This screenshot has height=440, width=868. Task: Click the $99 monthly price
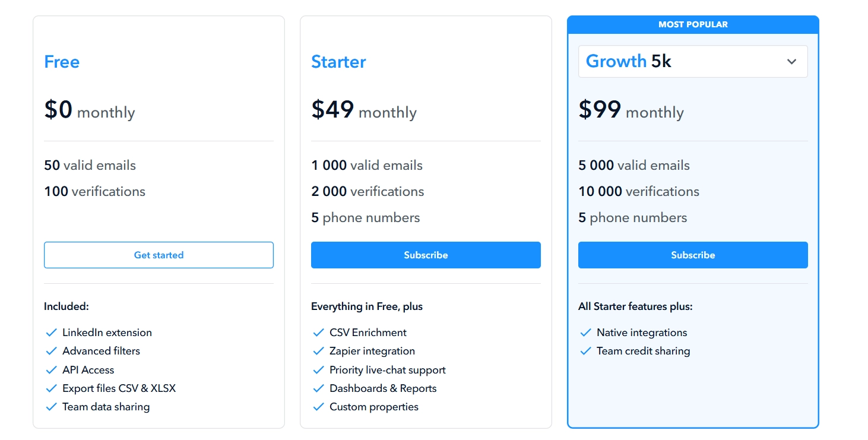tap(631, 110)
